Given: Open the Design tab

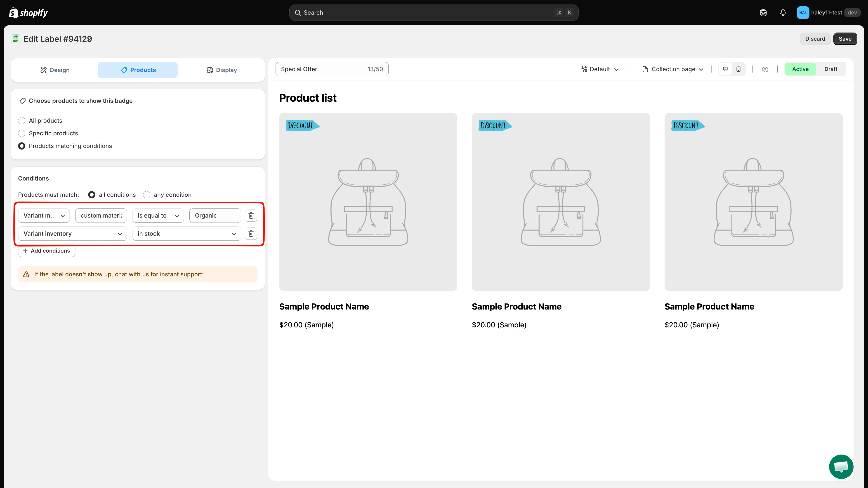Looking at the screenshot, I should (55, 70).
